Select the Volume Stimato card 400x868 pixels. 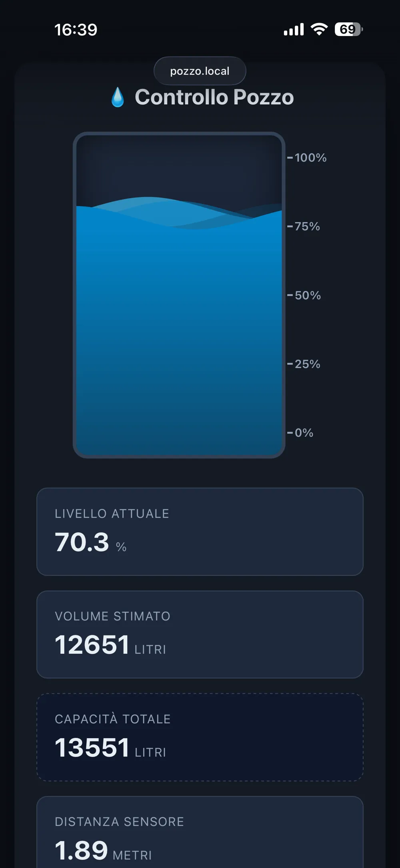(x=200, y=634)
